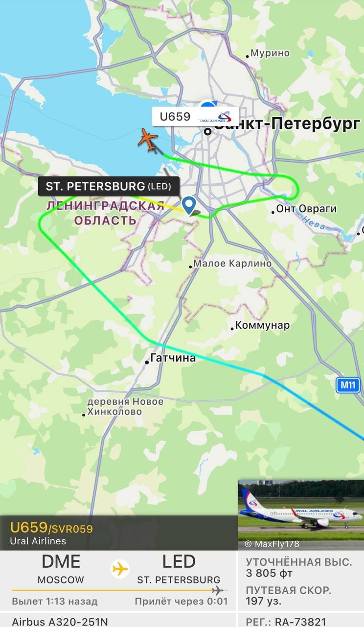Tap the U659/SVR059 flight number header
The width and height of the screenshot is (364, 627).
click(51, 528)
